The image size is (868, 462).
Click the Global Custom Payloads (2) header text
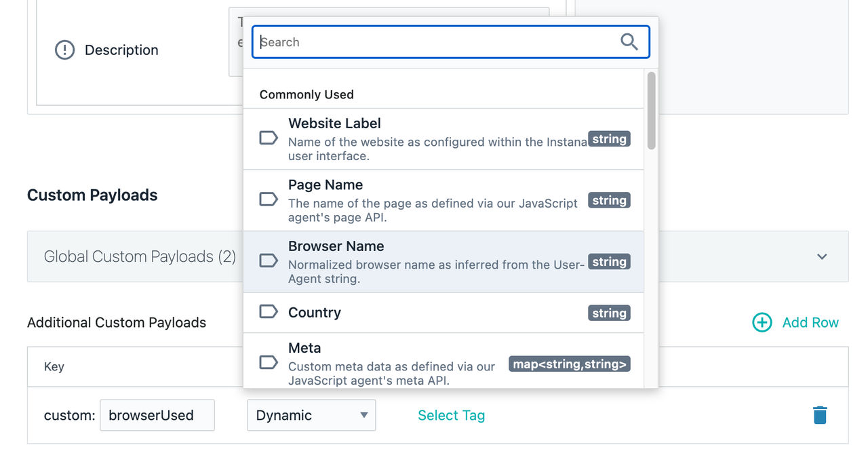tap(140, 256)
